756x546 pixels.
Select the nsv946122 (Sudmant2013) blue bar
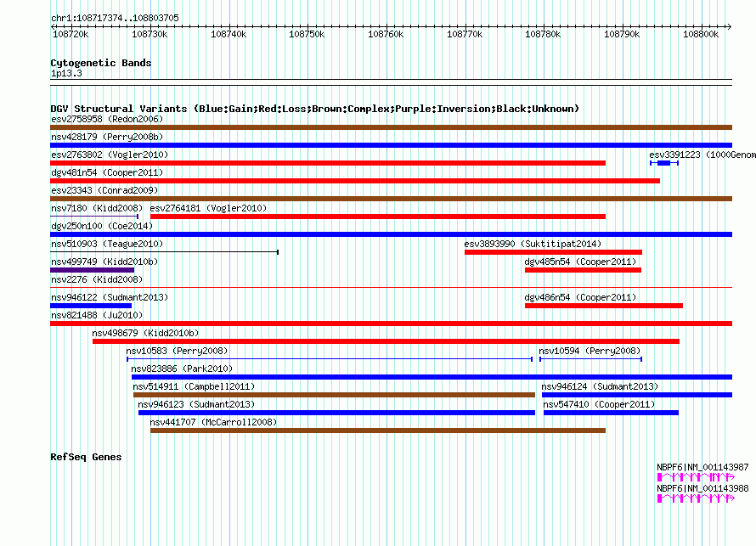[x=91, y=306]
